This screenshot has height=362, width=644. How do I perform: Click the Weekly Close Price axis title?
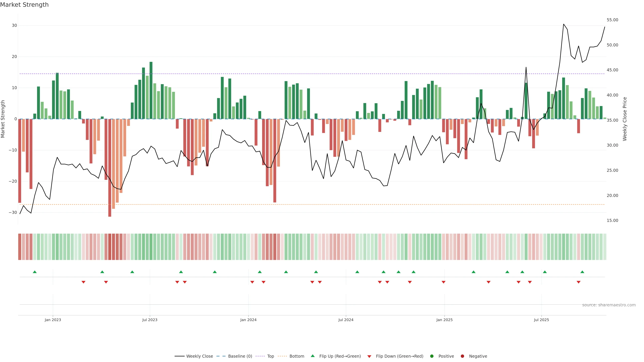[625, 119]
